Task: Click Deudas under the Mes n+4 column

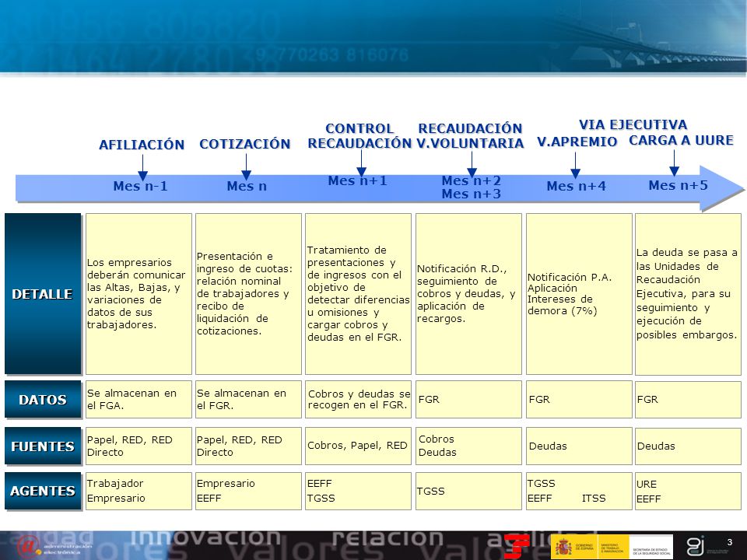Action: click(579, 446)
